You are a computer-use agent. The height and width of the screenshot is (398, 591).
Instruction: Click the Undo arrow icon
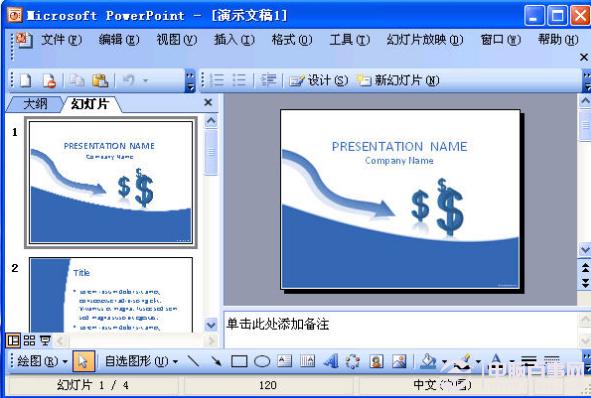(129, 80)
